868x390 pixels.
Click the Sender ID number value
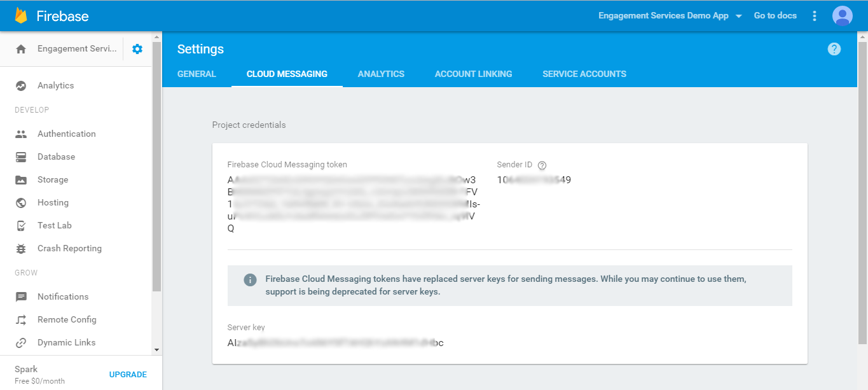[534, 180]
